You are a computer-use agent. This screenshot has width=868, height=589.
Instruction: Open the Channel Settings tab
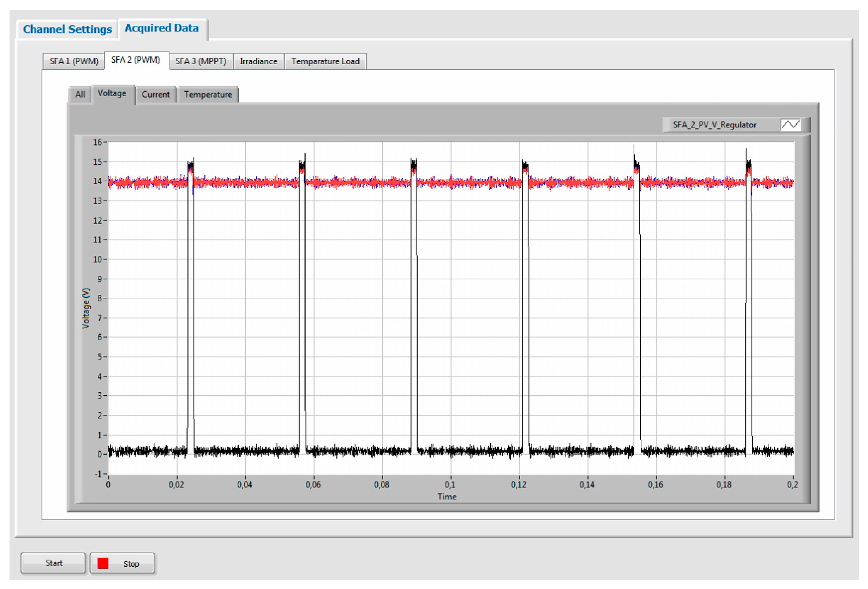coord(67,29)
